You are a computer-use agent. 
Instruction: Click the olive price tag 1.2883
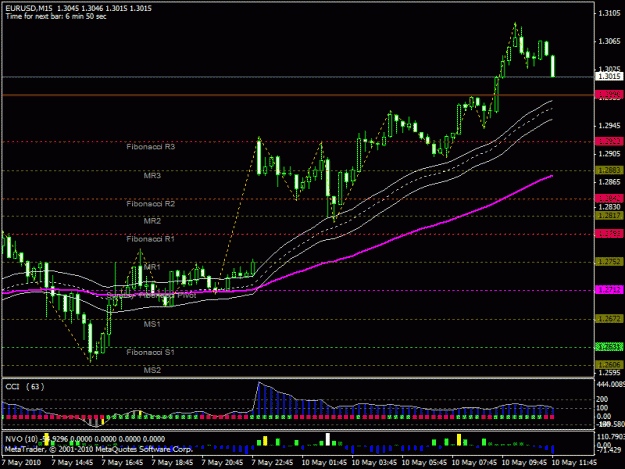(x=609, y=171)
